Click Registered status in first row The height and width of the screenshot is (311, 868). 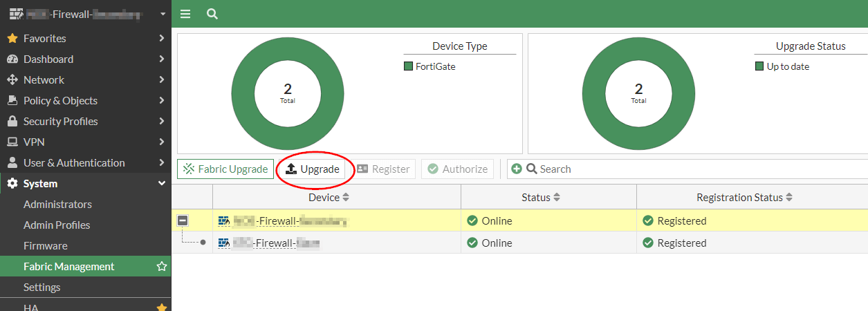[x=674, y=221]
